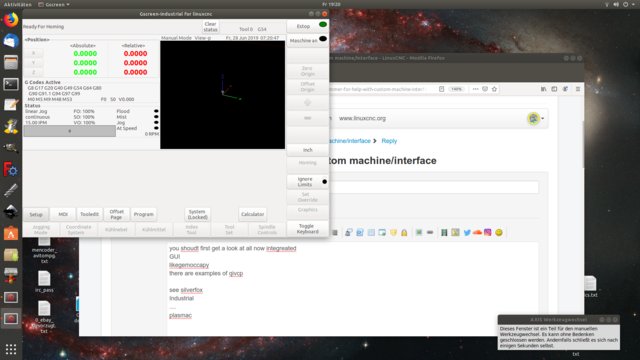Select the Z axis button
This screenshot has width=640, height=360.
pyautogui.click(x=33, y=72)
